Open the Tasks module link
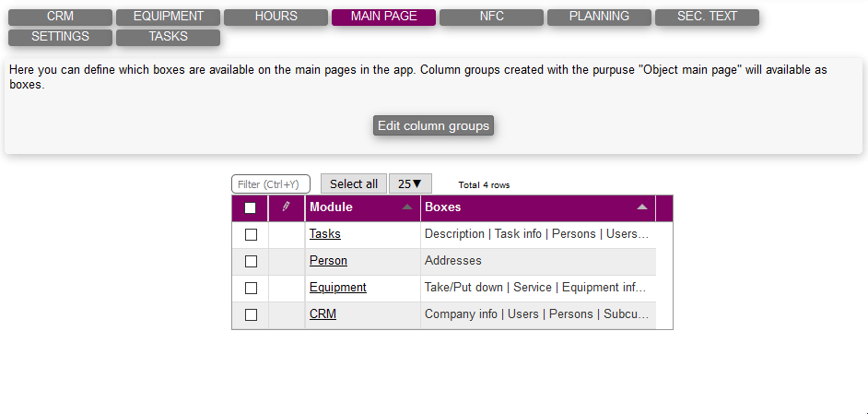The image size is (868, 414). coord(324,234)
